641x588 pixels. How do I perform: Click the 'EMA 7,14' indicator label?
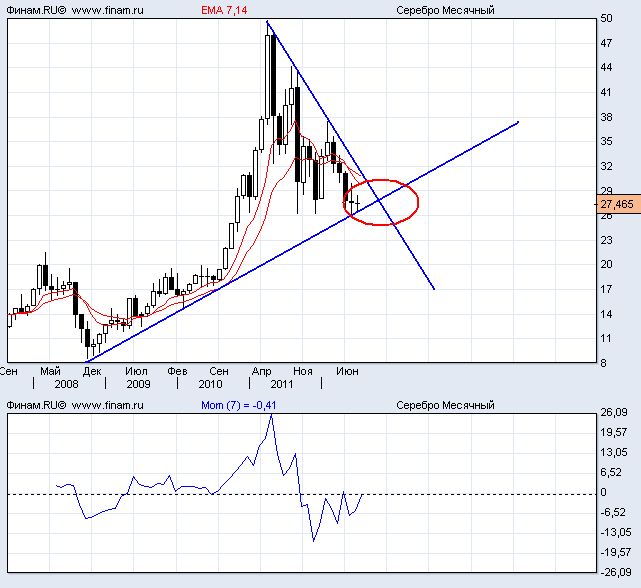pos(224,10)
